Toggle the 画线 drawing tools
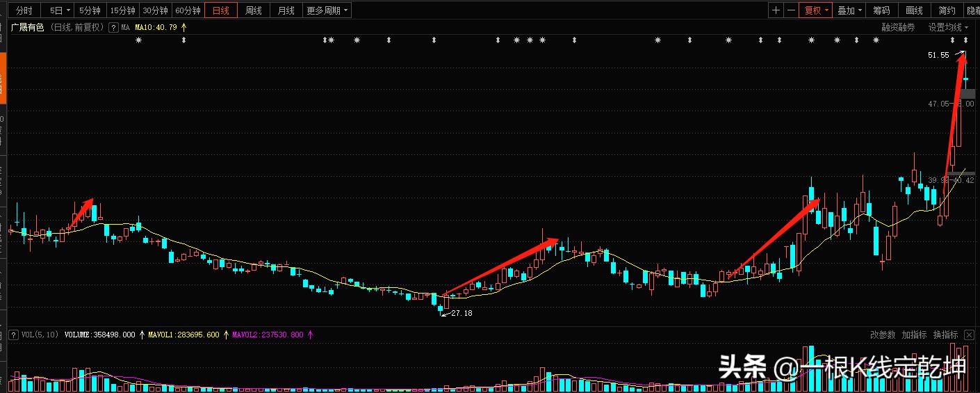 point(914,10)
